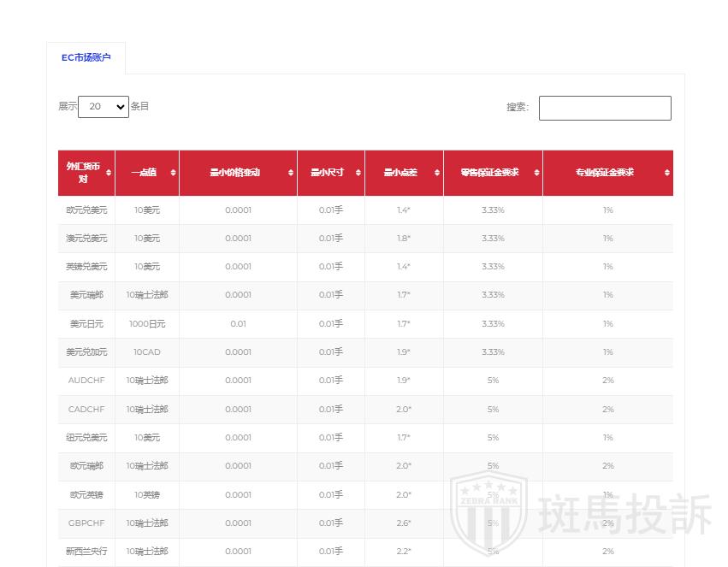Sort by 最小价格变动 column sort arrows

pos(291,173)
